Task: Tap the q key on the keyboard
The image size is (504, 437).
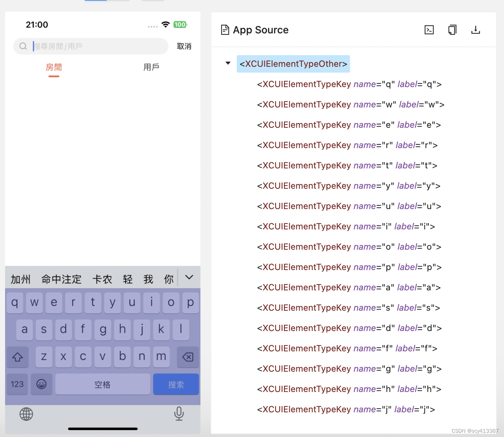Action: (x=15, y=303)
